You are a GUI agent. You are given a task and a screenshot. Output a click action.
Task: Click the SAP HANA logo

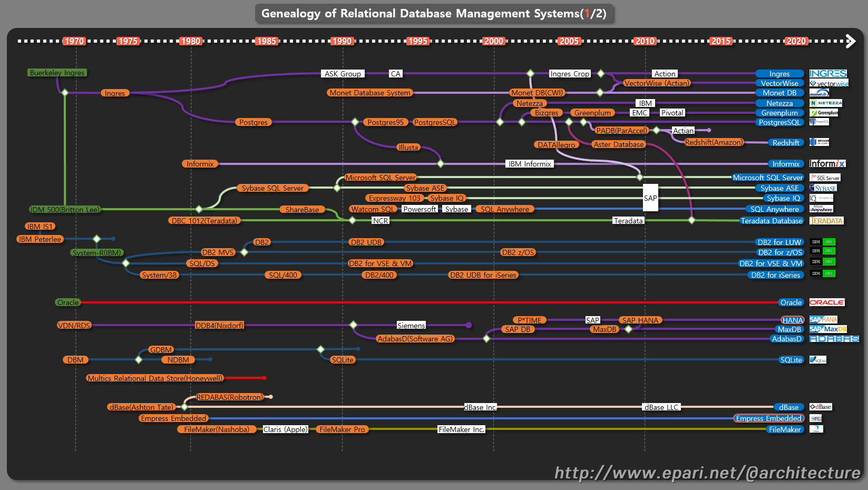[x=824, y=320]
